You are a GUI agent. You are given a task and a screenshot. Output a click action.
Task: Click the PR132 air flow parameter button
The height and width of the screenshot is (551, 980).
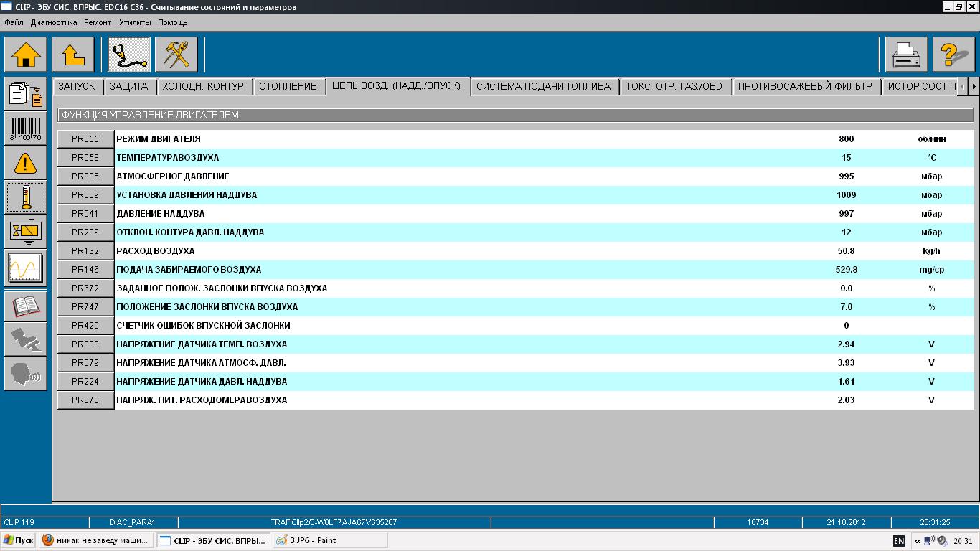click(85, 251)
